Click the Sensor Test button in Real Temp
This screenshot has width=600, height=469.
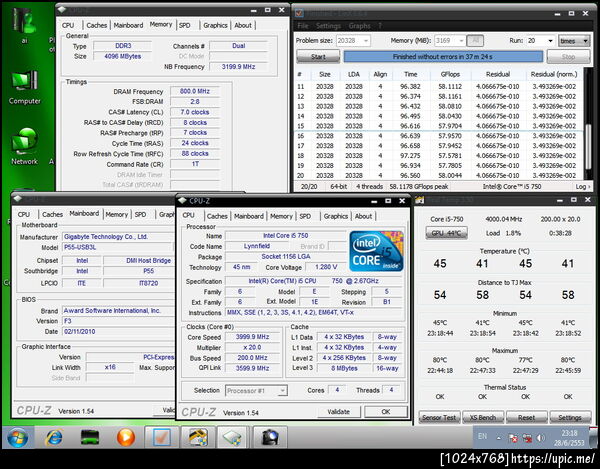[439, 417]
